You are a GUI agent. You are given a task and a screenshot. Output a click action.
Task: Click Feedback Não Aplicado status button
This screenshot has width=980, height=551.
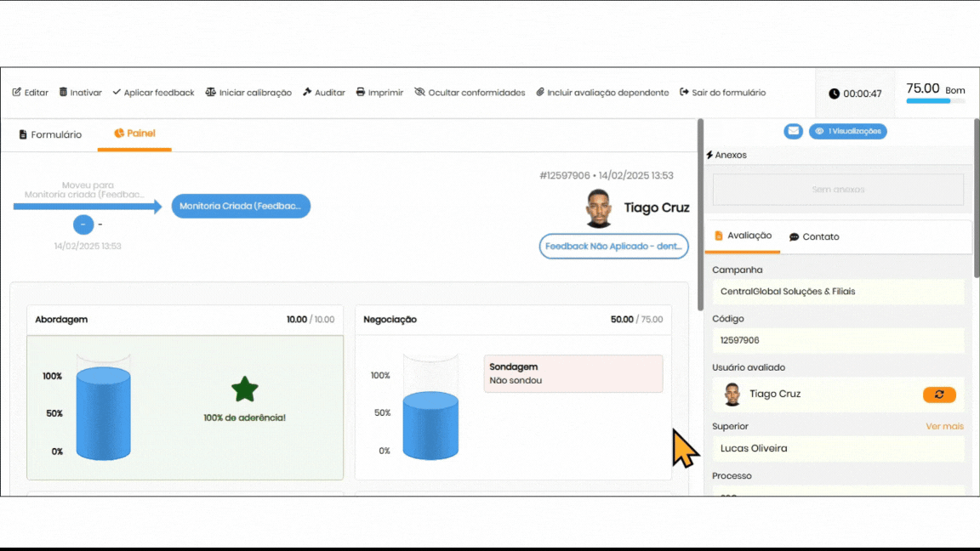[613, 246]
